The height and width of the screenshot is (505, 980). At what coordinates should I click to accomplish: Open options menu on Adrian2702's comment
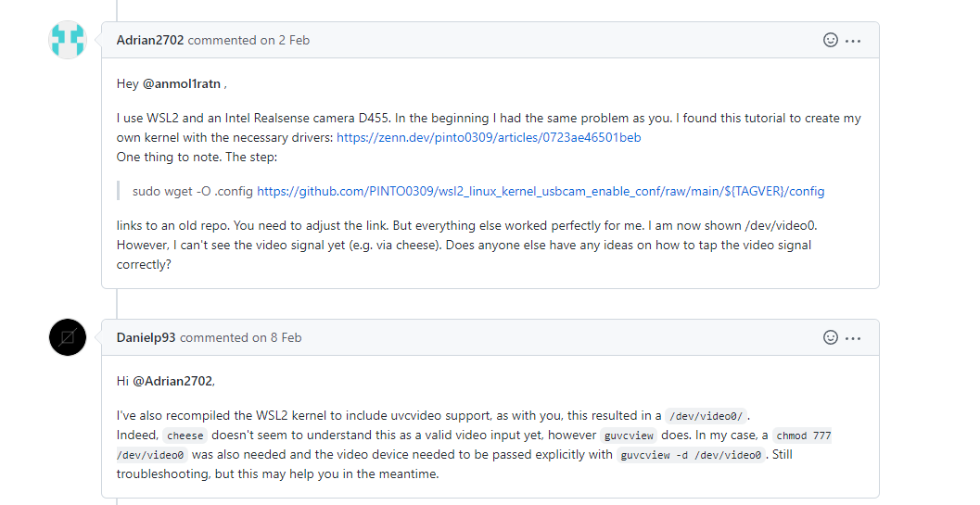853,41
